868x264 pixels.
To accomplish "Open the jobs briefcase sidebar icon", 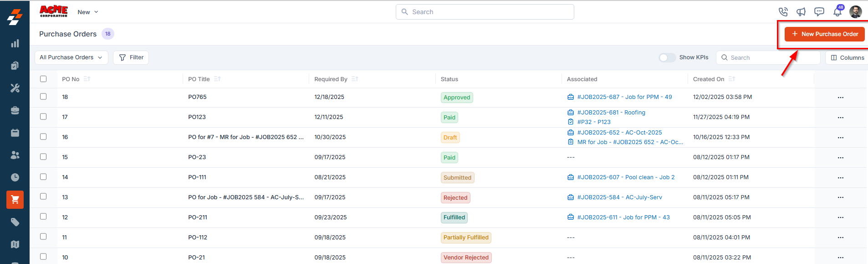I will [15, 110].
